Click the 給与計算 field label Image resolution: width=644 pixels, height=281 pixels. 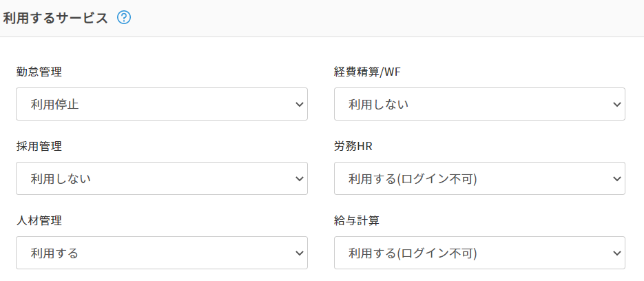356,220
